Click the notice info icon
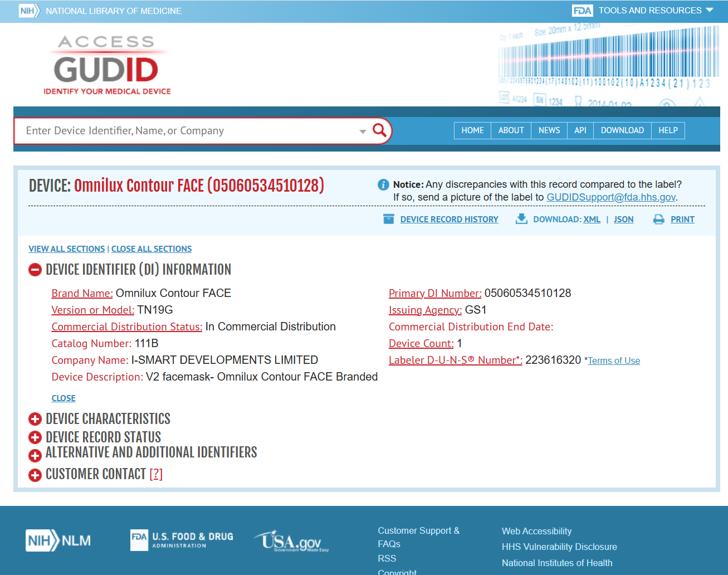Image resolution: width=728 pixels, height=575 pixels. 383,184
